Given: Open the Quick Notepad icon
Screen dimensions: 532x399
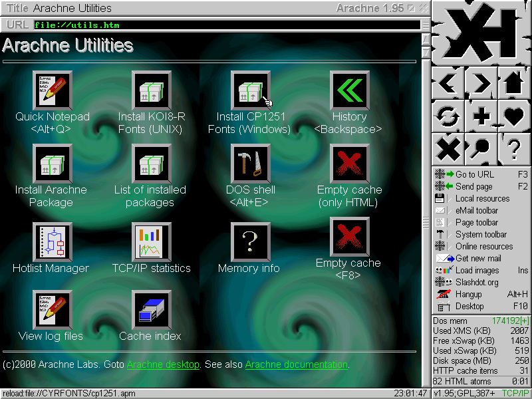Looking at the screenshot, I should tap(53, 90).
